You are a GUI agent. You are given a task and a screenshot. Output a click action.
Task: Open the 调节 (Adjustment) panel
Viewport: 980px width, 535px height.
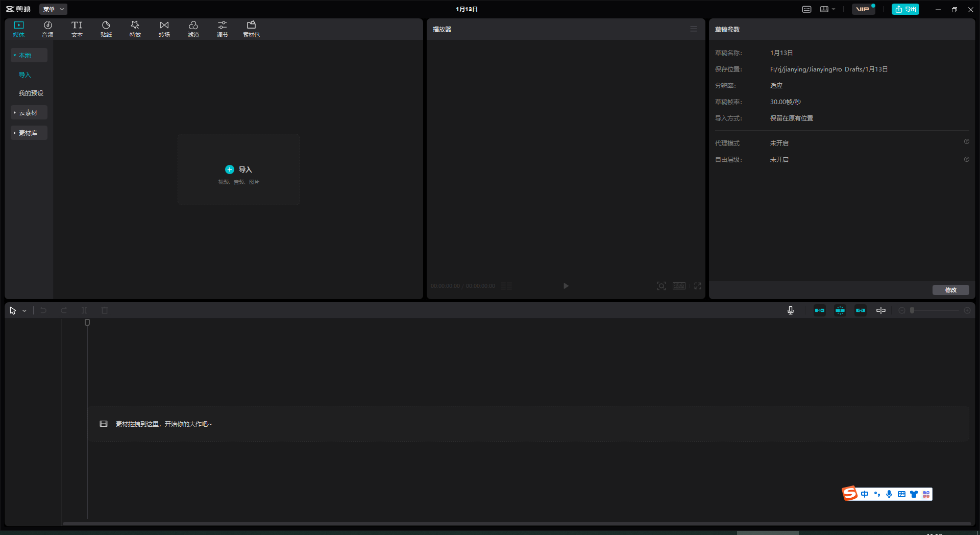223,29
